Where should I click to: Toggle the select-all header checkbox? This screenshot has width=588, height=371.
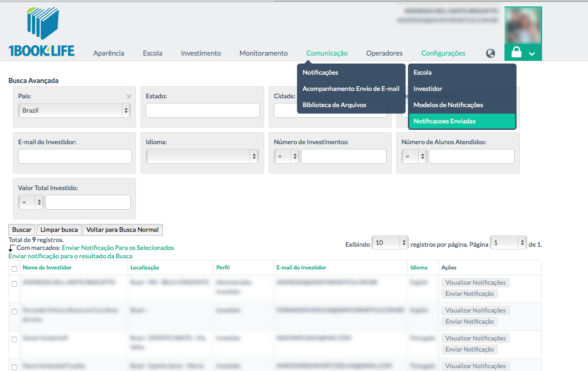(14, 269)
